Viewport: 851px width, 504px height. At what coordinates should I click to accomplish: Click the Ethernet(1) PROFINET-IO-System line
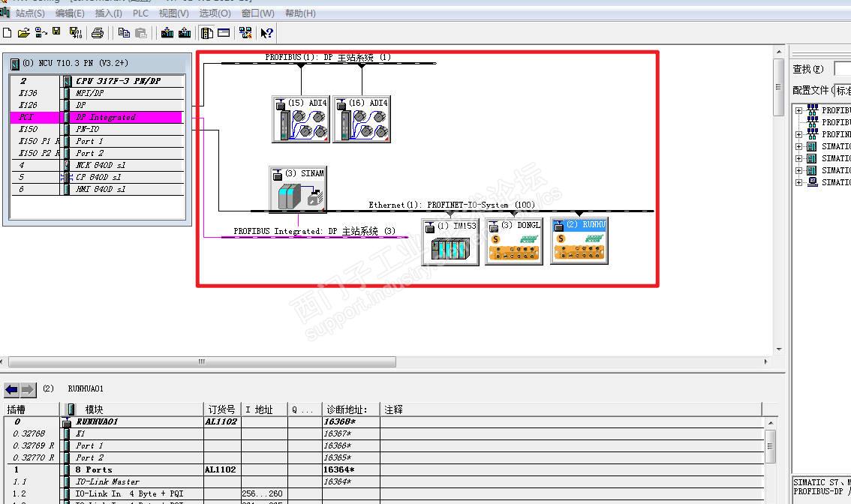452,211
